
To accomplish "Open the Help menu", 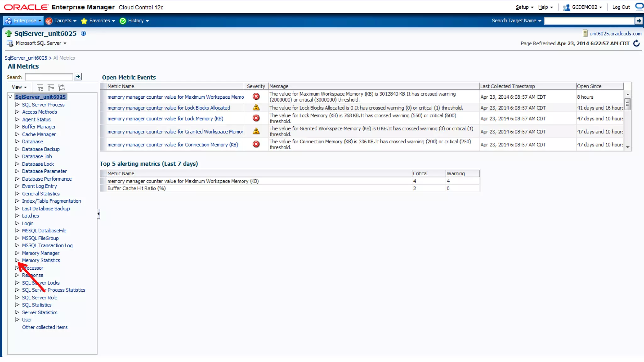I will coord(545,7).
